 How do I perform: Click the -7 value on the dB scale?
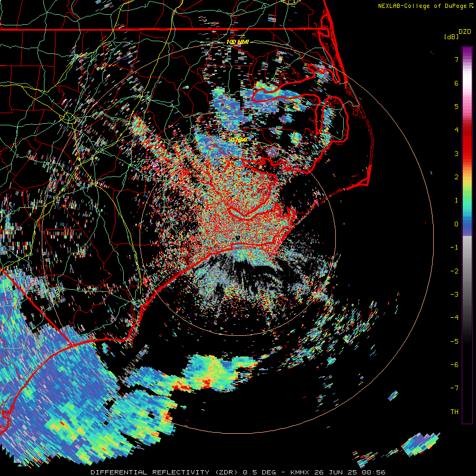pyautogui.click(x=454, y=388)
